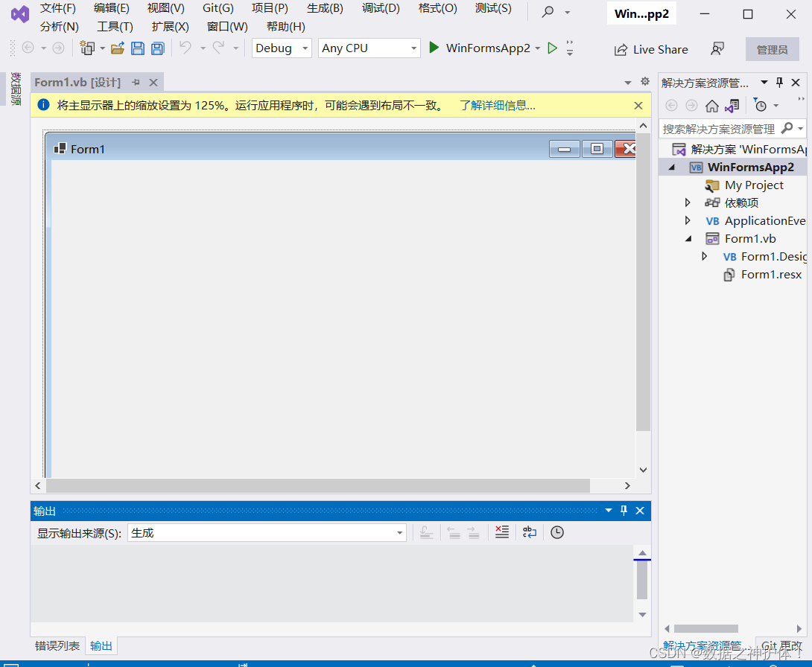The width and height of the screenshot is (812, 667).
Task: Click the send feedback person icon
Action: pos(717,49)
